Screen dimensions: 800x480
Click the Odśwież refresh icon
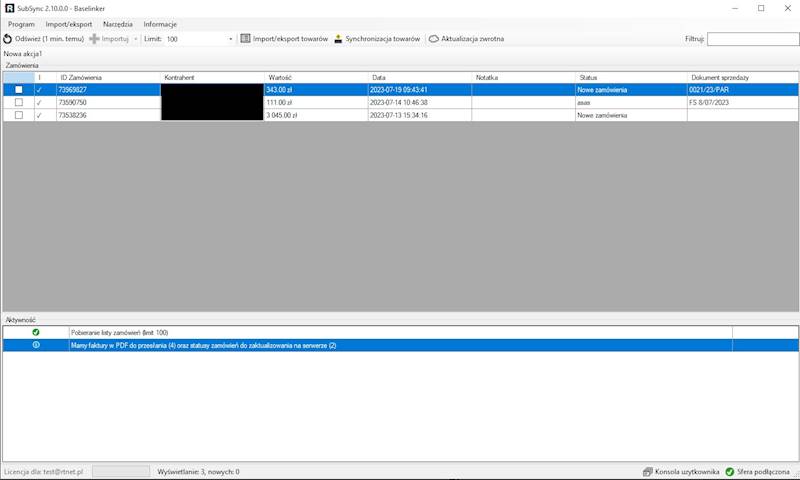click(x=8, y=39)
